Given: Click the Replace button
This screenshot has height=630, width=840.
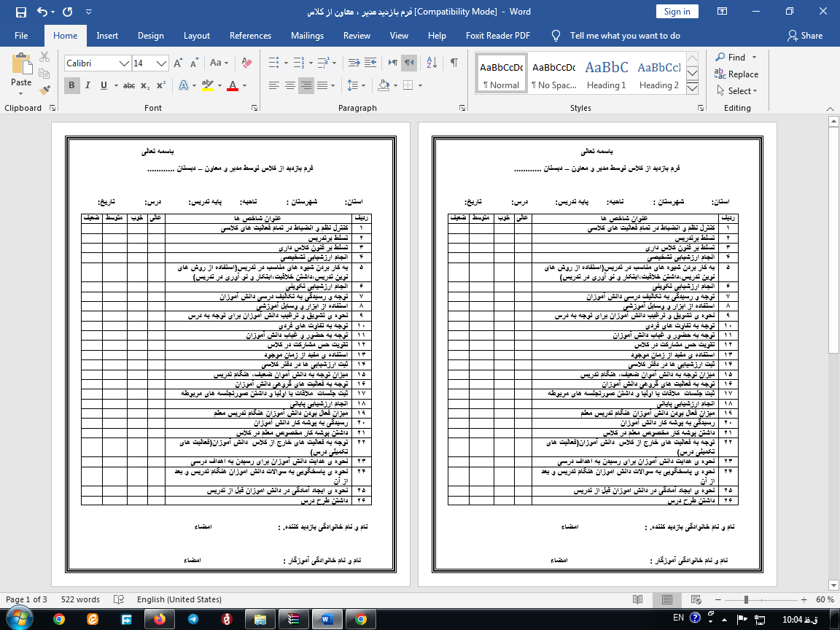Looking at the screenshot, I should [736, 74].
